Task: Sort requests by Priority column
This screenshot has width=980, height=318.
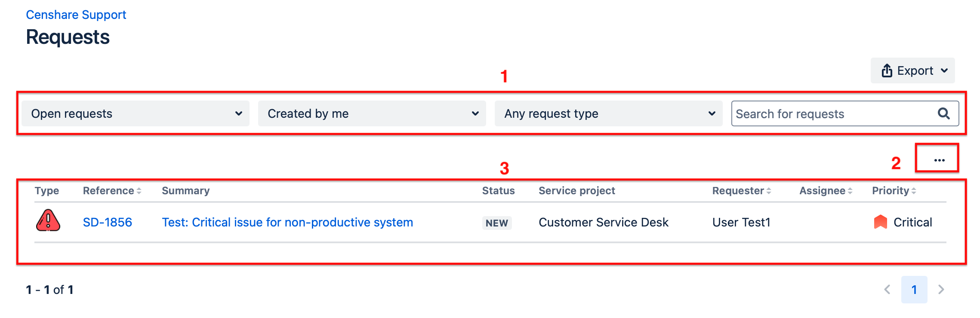Action: click(x=913, y=191)
